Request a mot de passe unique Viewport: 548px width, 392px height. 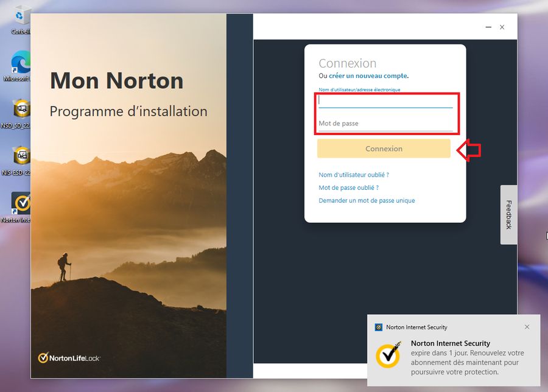(x=366, y=200)
